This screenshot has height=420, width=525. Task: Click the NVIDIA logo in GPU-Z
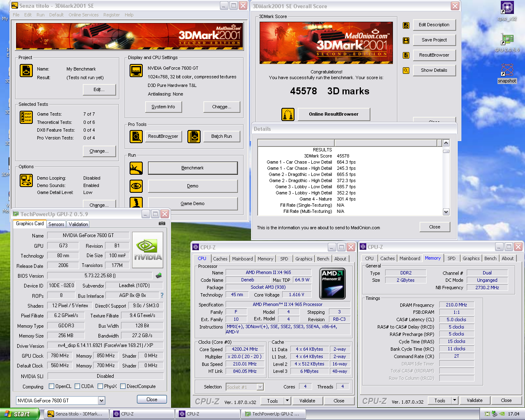148,250
